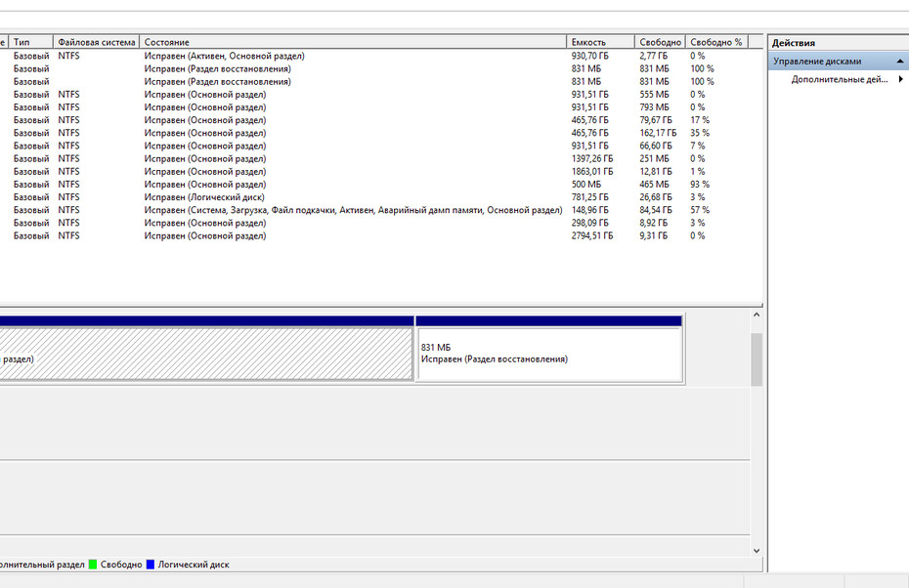Screen dimensions: 909x588
Task: Sort by Свободно % column header
Action: tap(716, 42)
